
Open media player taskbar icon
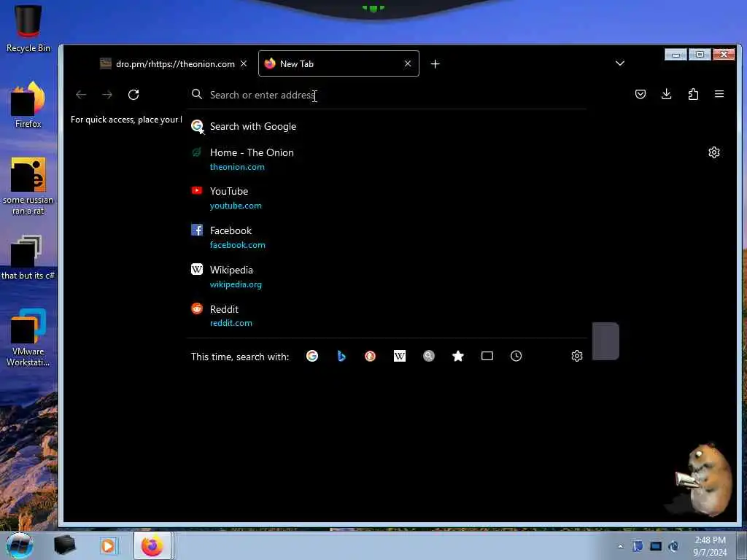[108, 545]
